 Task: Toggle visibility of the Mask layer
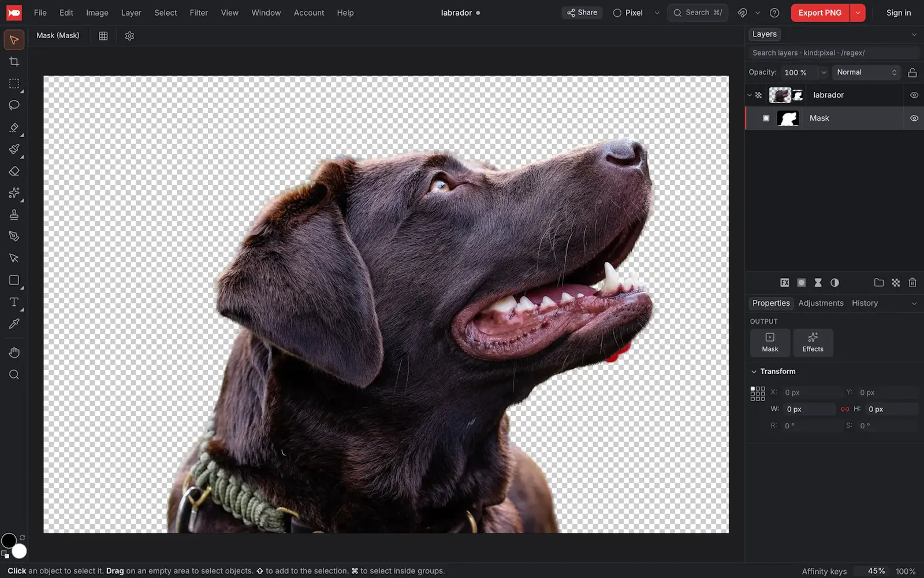point(914,118)
